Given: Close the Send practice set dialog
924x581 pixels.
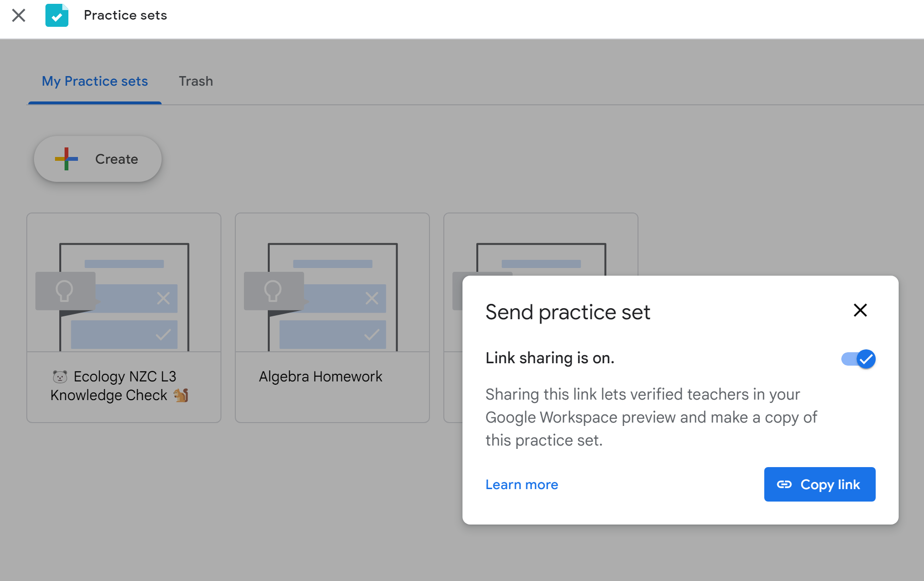Looking at the screenshot, I should (x=860, y=310).
